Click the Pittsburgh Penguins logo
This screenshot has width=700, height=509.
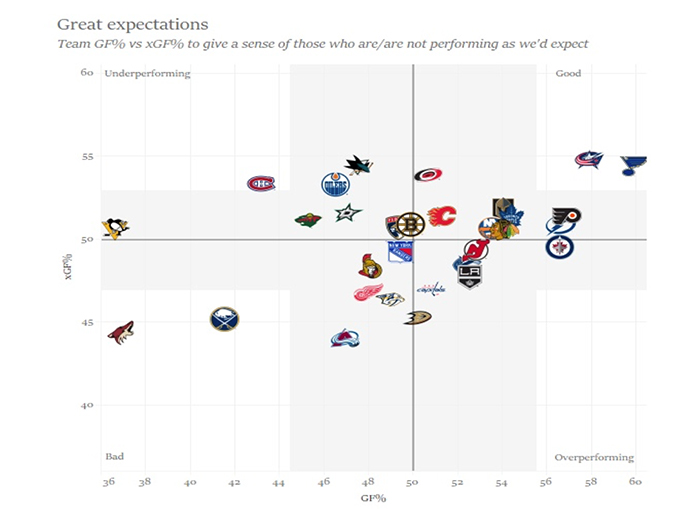click(115, 228)
